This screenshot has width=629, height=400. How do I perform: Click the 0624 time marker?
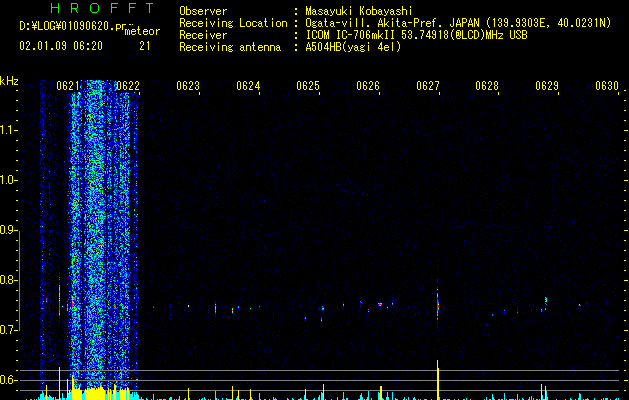[x=248, y=85]
